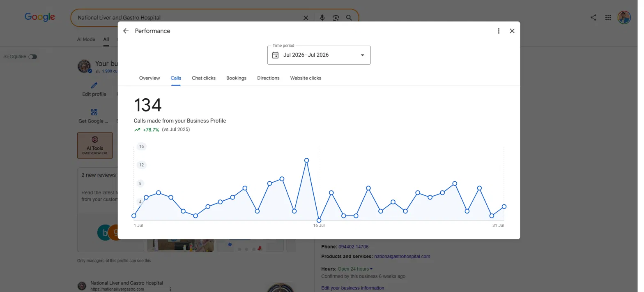The height and width of the screenshot is (292, 644).
Task: Click the (vs Jul 2025) comparison text
Action: [x=176, y=130]
